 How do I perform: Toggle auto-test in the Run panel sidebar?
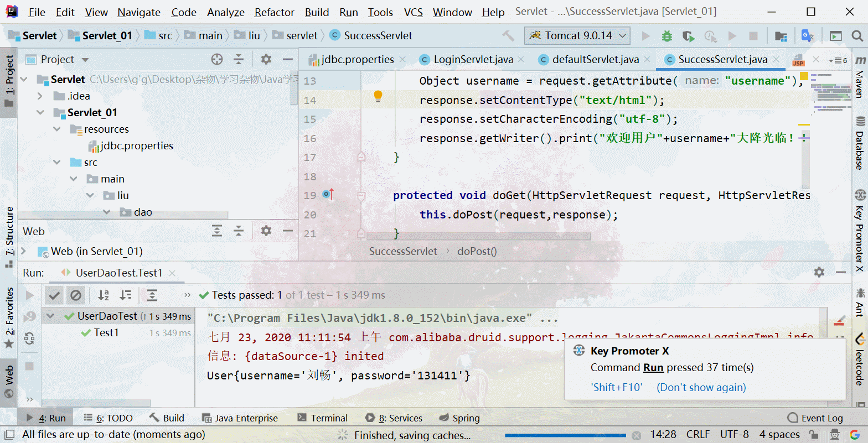[x=30, y=338]
